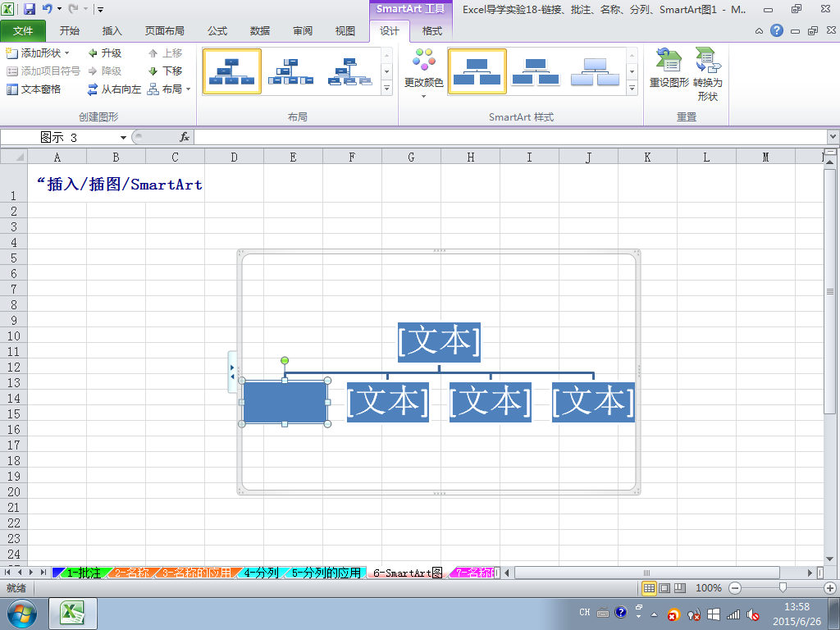840x630 pixels.
Task: Switch to the Insert (插入) tab
Action: [x=112, y=31]
